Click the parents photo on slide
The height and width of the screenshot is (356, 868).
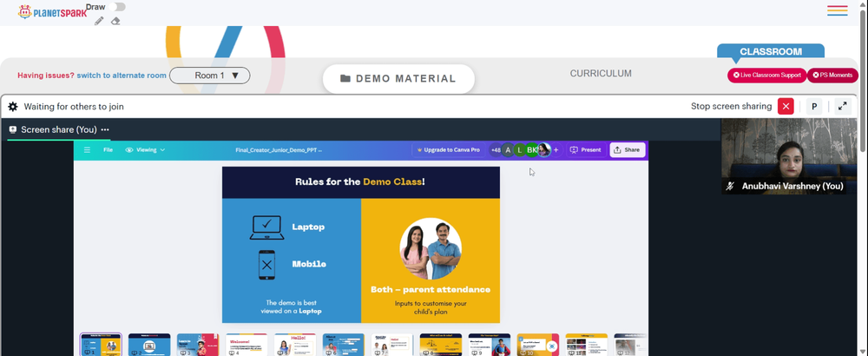pyautogui.click(x=431, y=248)
